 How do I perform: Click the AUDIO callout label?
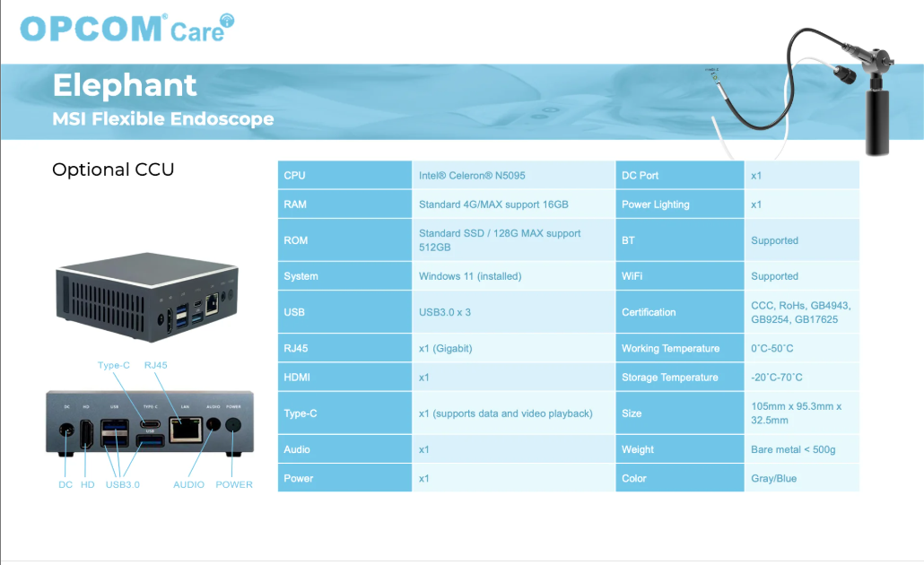coord(188,484)
